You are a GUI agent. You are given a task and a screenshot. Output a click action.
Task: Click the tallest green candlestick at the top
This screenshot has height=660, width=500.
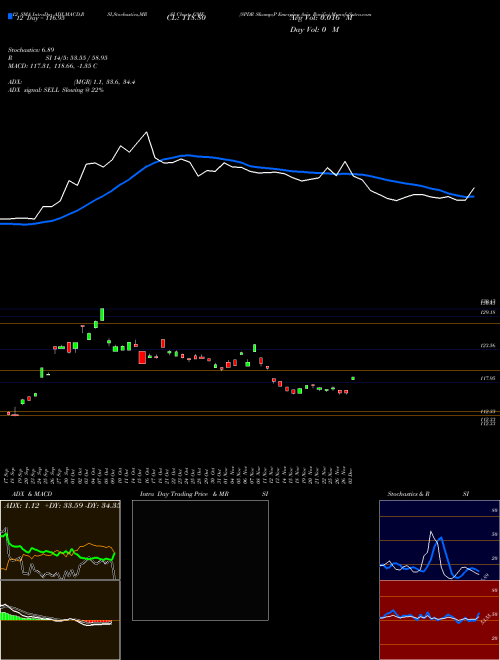click(102, 314)
